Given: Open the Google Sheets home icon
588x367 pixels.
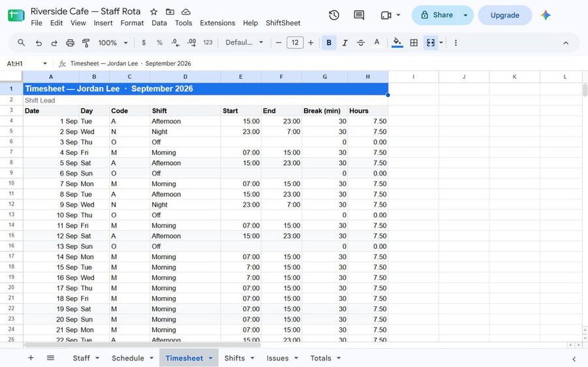Looking at the screenshot, I should pos(16,16).
